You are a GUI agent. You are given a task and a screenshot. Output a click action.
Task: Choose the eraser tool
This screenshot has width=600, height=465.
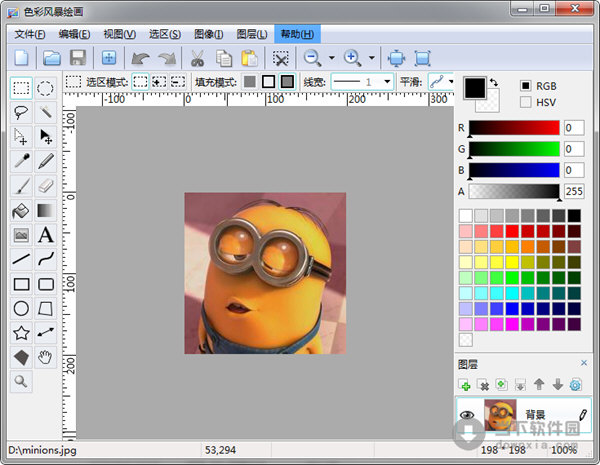tap(46, 186)
